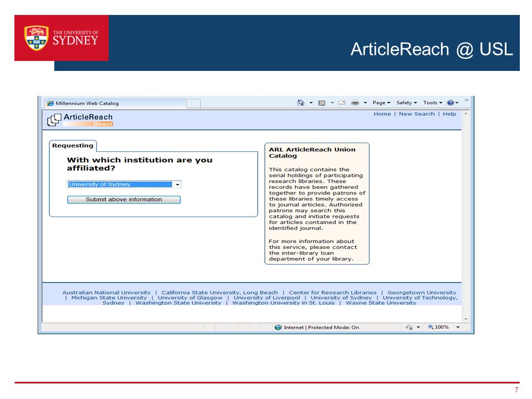
Task: Click the 100% zoom level control
Action: point(438,327)
